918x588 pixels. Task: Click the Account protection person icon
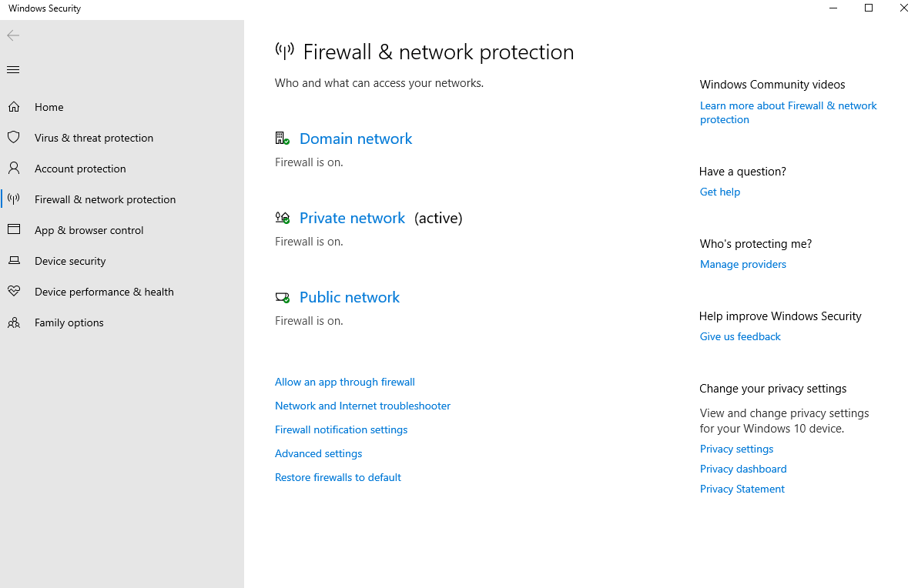tap(14, 168)
